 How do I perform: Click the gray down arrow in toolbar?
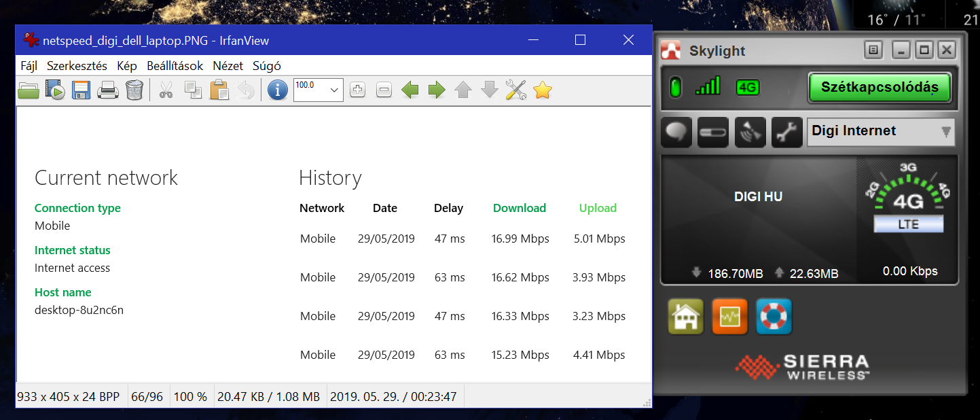pos(490,90)
